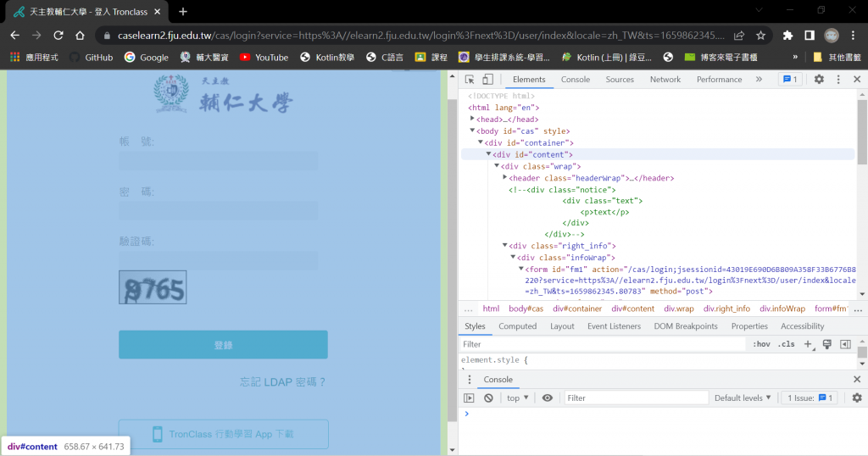Image resolution: width=868 pixels, height=456 pixels.
Task: Open the DOM Breakpoints tab
Action: tap(685, 326)
